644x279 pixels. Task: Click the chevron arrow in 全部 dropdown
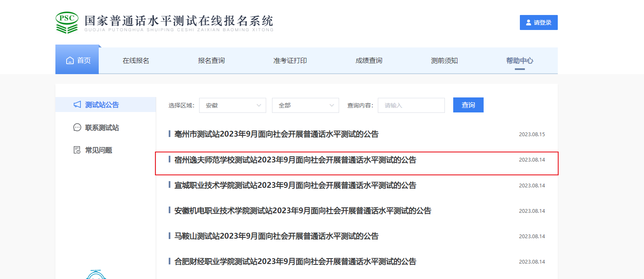tap(332, 105)
